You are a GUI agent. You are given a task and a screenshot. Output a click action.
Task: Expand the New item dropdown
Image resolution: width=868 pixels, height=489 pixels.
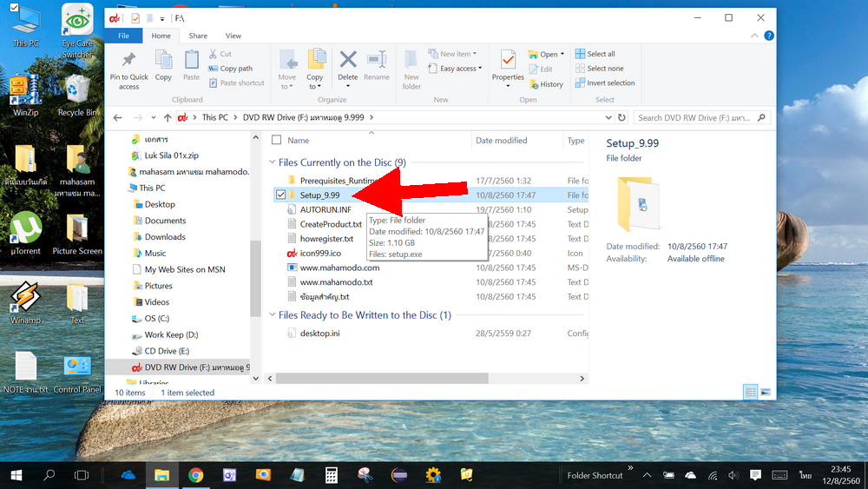pyautogui.click(x=475, y=54)
